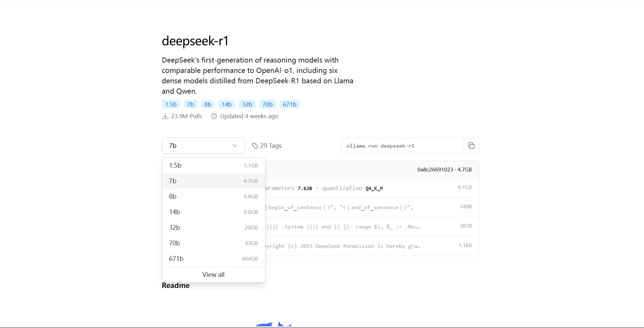The width and height of the screenshot is (644, 328).
Task: Click the 671b blue tag badge
Action: coord(290,104)
